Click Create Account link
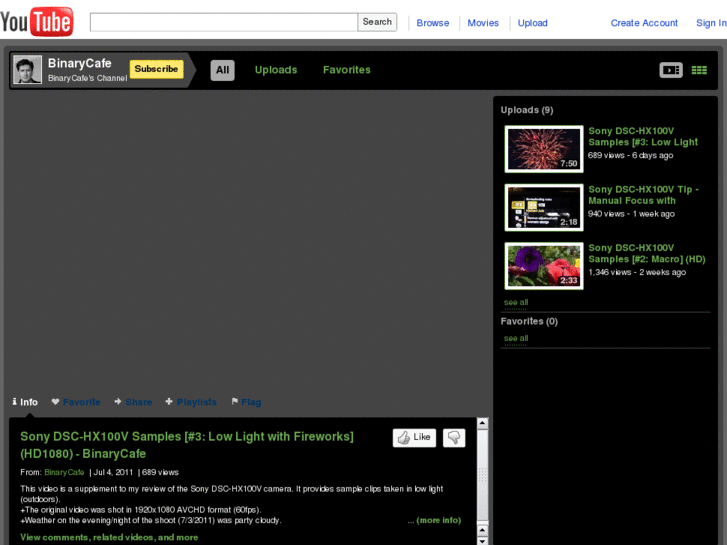Image resolution: width=727 pixels, height=545 pixels. (644, 23)
